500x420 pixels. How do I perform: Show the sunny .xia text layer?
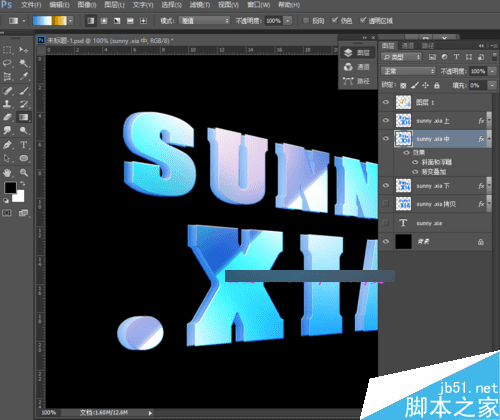386,223
